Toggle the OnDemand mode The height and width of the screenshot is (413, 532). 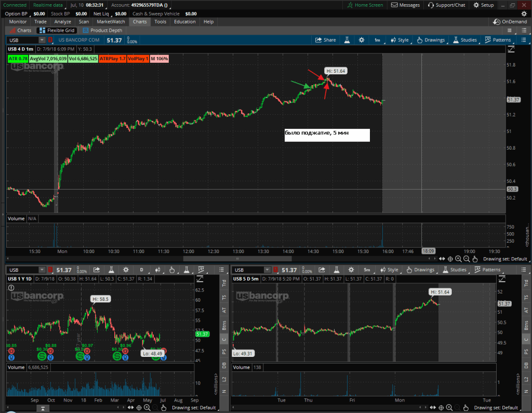510,22
